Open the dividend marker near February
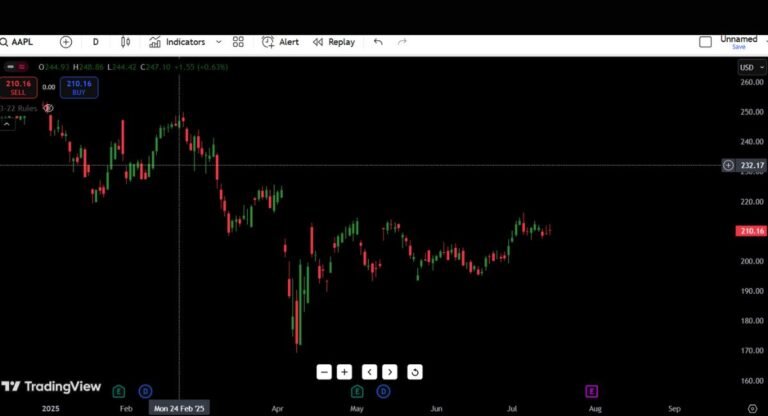 tap(145, 392)
